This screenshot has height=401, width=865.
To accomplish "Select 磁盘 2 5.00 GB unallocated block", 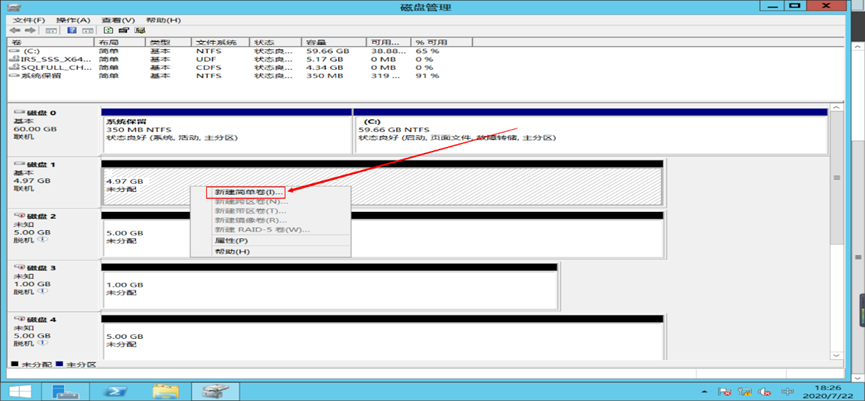I will tap(383, 234).
